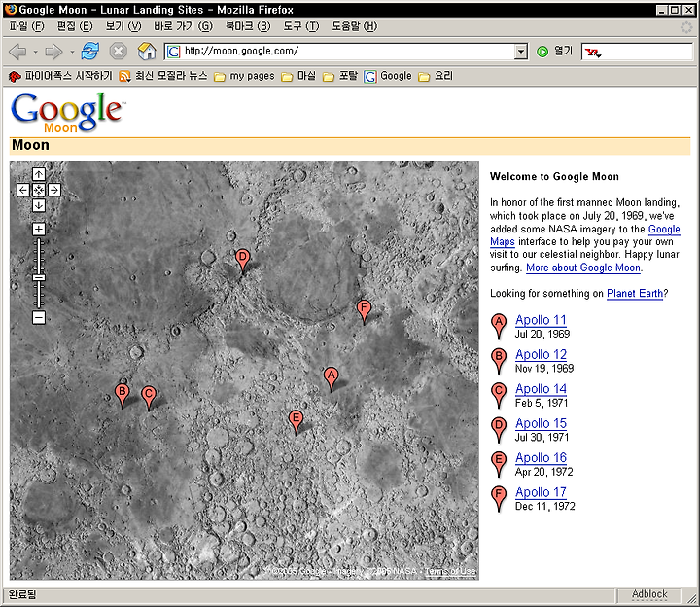The height and width of the screenshot is (607, 700).
Task: Open the 보기 (V) menu
Action: pos(123,26)
